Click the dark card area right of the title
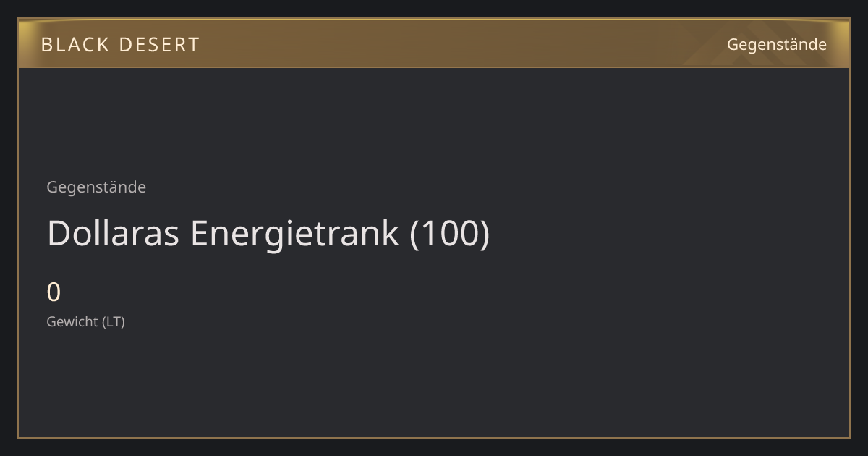Screen dimensions: 868x456 click(665, 233)
